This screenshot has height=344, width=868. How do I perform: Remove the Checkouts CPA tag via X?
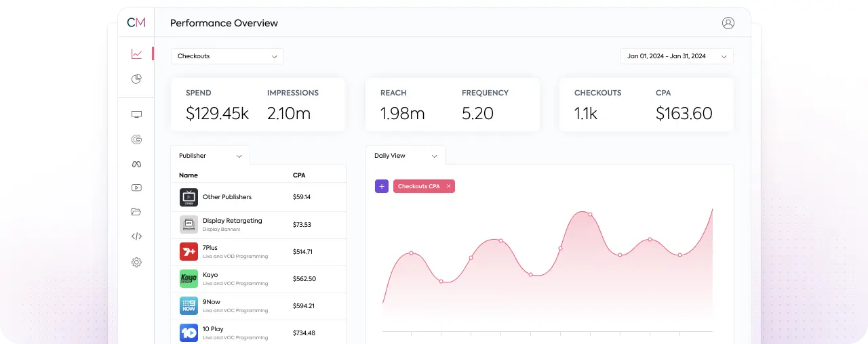(x=448, y=186)
